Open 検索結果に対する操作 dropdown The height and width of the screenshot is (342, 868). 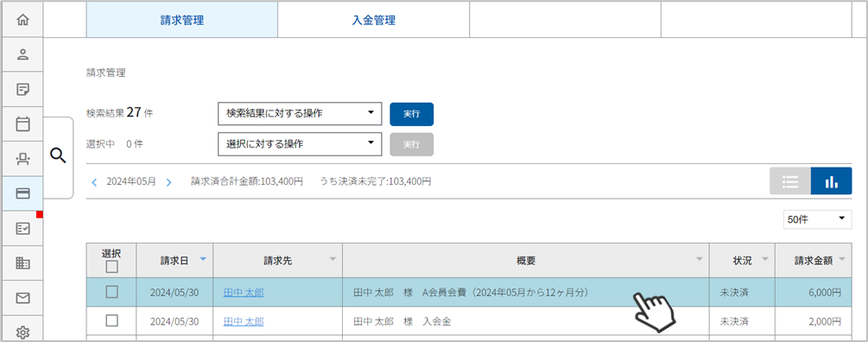click(300, 114)
